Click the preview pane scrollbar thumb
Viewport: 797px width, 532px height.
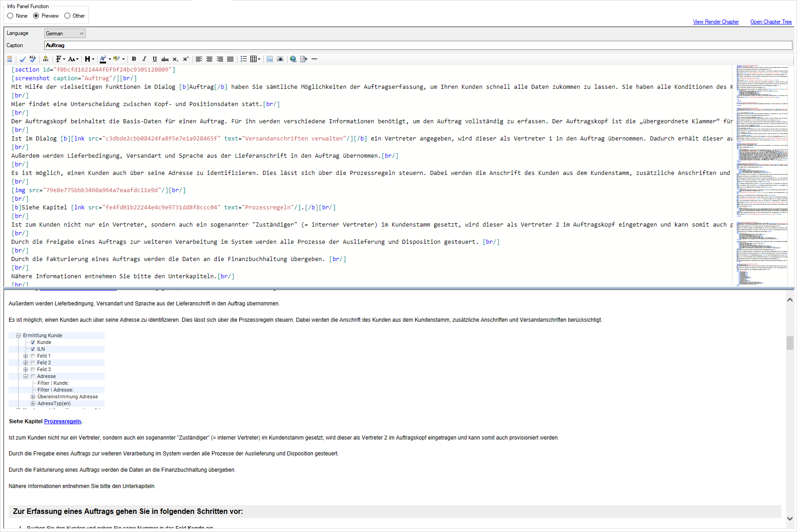point(790,343)
